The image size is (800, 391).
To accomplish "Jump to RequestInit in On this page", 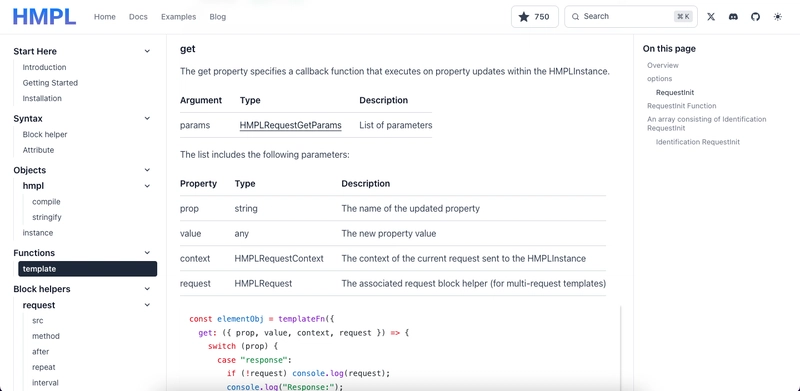I will tap(675, 92).
